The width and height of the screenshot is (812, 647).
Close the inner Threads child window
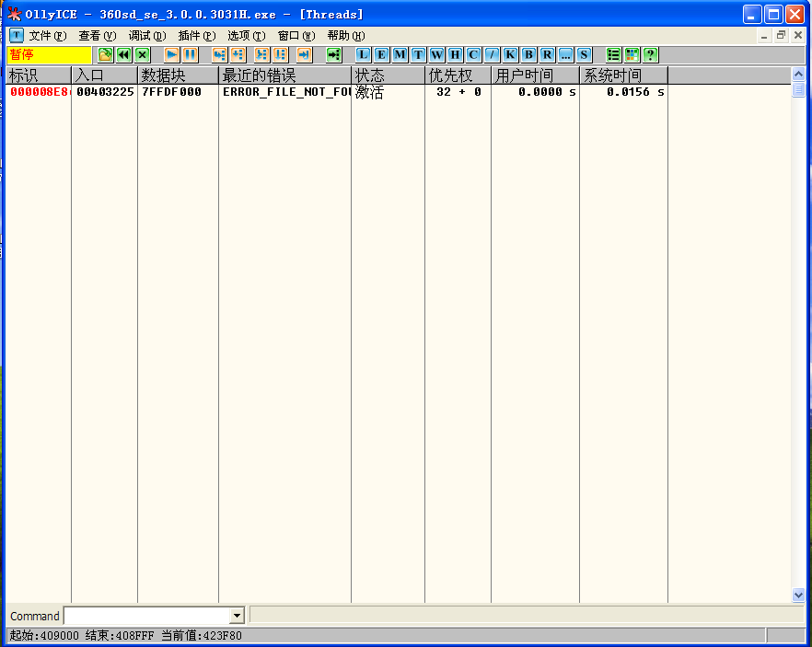pos(798,36)
